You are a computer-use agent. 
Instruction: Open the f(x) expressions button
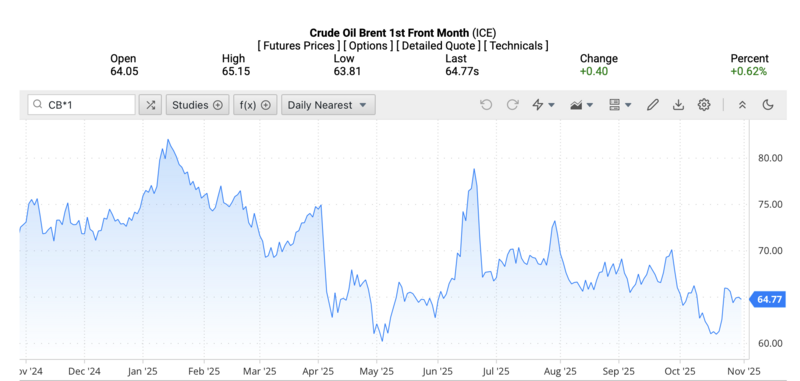255,105
